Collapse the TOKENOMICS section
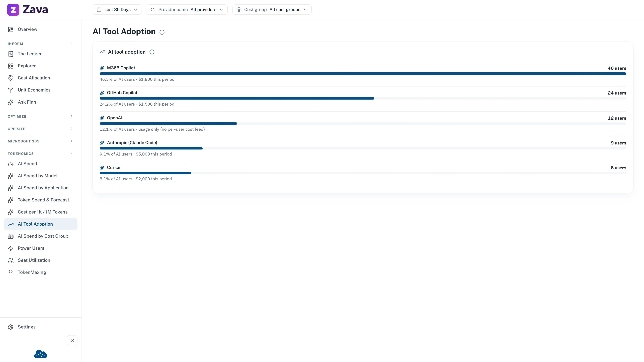Image resolution: width=644 pixels, height=362 pixels. (71, 153)
